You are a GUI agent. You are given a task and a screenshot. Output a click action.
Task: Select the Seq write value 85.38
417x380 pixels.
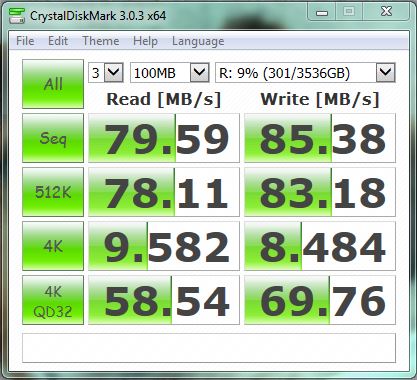tap(320, 138)
